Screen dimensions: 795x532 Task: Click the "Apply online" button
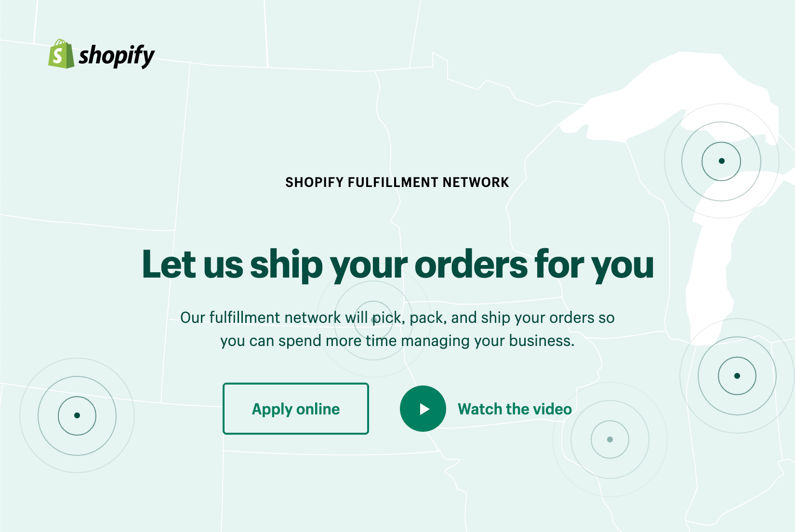click(x=295, y=409)
